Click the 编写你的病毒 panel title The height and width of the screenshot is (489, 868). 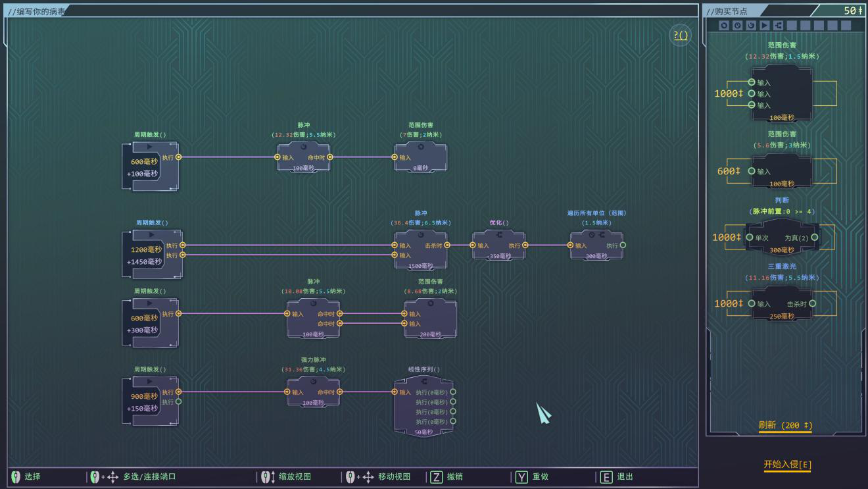37,11
